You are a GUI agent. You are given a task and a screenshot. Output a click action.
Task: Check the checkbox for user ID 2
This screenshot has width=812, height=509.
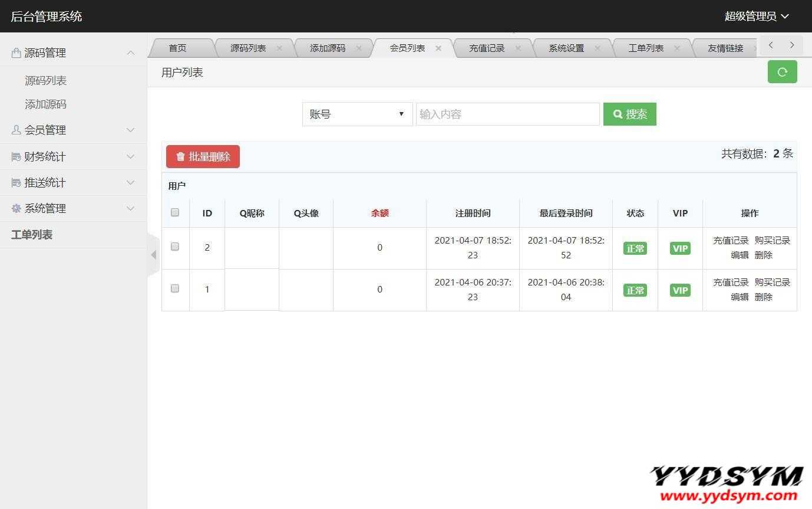175,247
